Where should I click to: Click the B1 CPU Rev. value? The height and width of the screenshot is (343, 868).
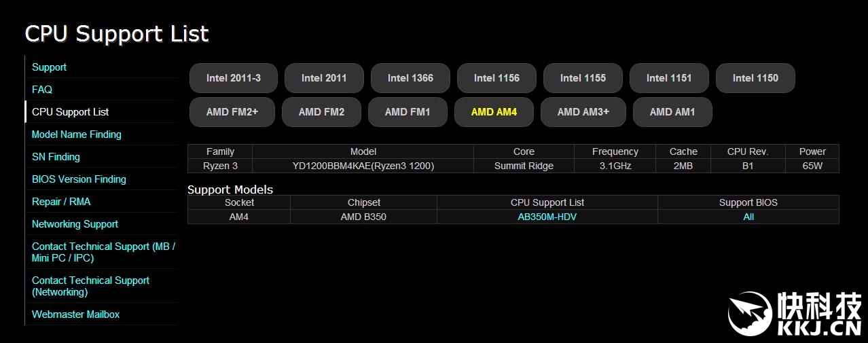pos(748,166)
